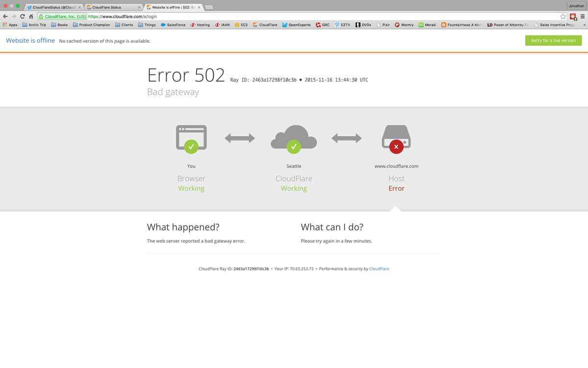
Task: Open the Chrome hamburger menu
Action: click(x=582, y=16)
